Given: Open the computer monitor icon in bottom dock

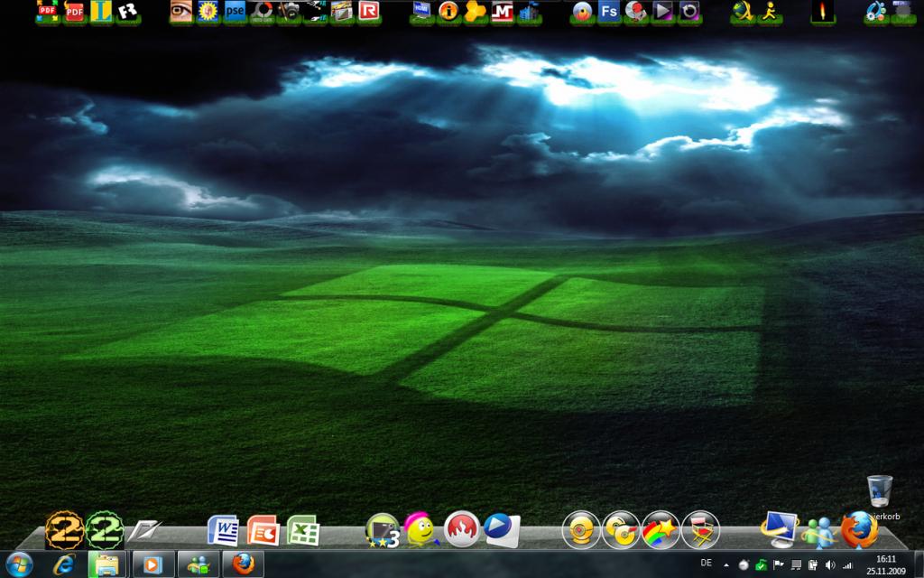Looking at the screenshot, I should click(x=779, y=529).
